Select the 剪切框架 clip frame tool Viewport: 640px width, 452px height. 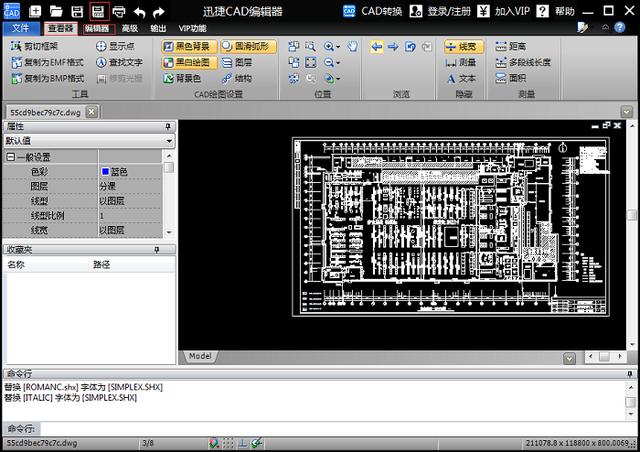click(35, 46)
